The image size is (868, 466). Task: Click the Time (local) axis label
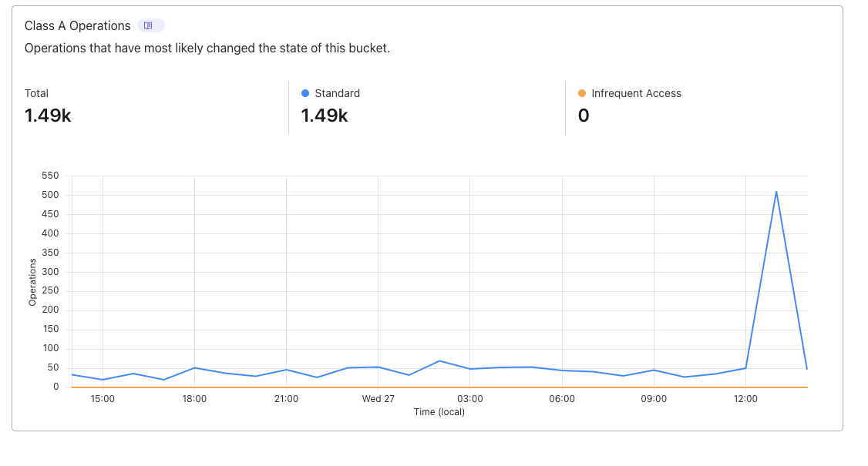pyautogui.click(x=439, y=412)
